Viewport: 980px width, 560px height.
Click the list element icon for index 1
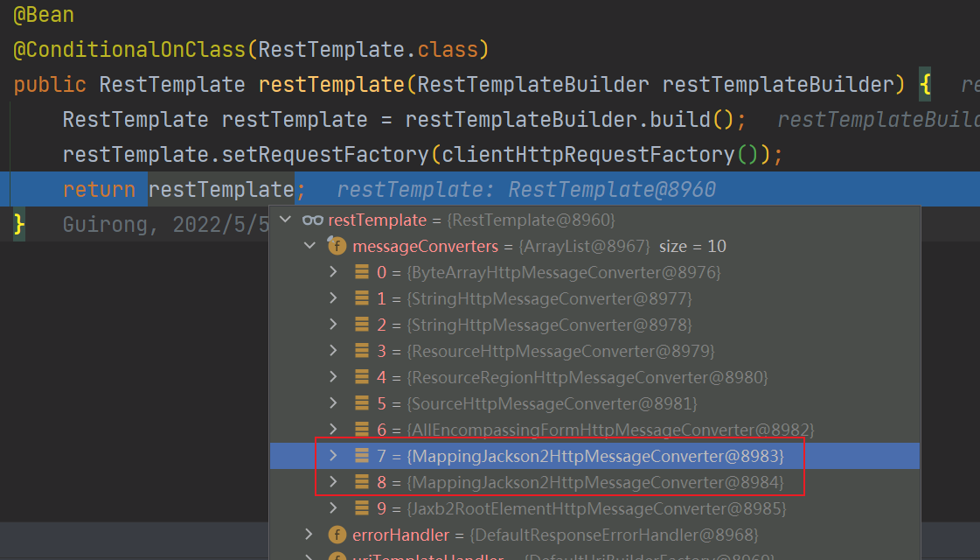point(362,298)
